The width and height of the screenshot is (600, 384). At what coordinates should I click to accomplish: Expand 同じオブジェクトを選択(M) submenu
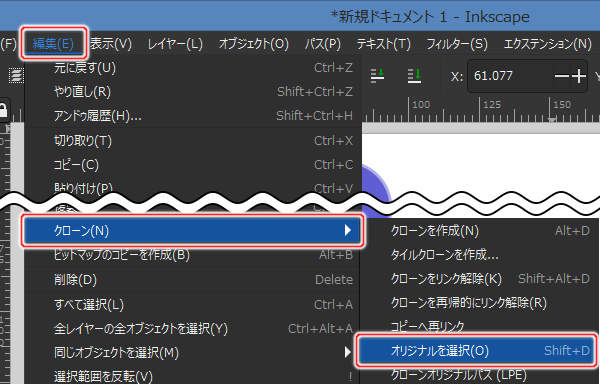click(193, 352)
